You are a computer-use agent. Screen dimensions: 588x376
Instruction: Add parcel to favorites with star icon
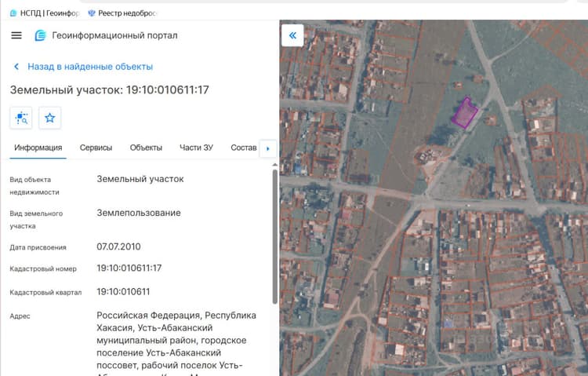click(50, 118)
